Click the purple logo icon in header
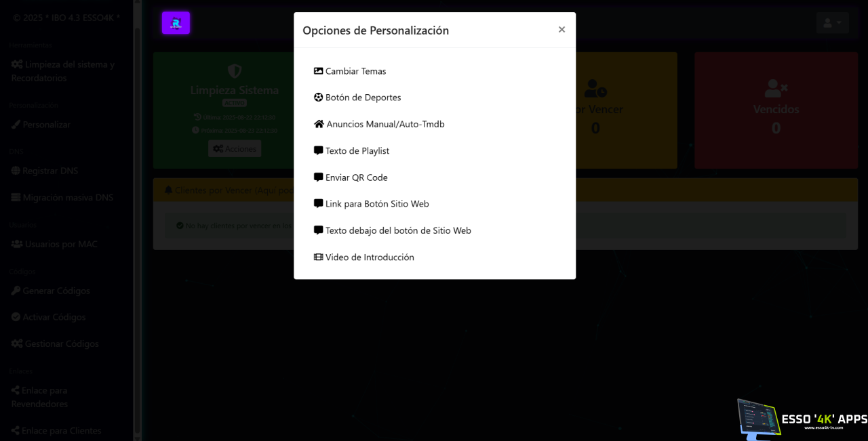This screenshot has width=868, height=441. (176, 23)
